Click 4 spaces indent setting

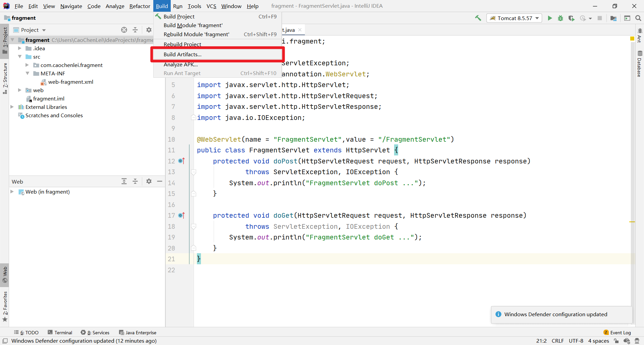[x=598, y=341]
